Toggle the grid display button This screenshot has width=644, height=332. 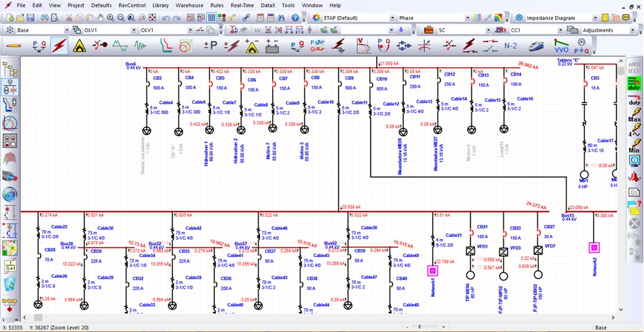pos(212,17)
